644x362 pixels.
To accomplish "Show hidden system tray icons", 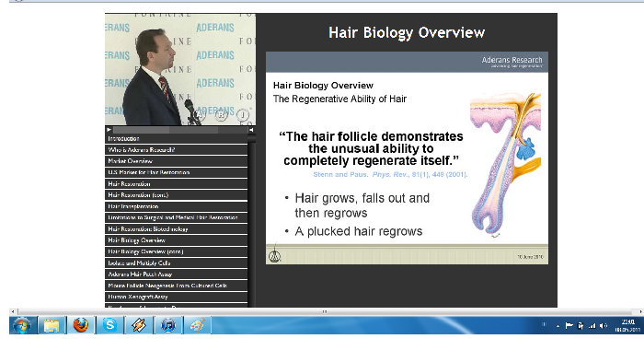I will (558, 326).
